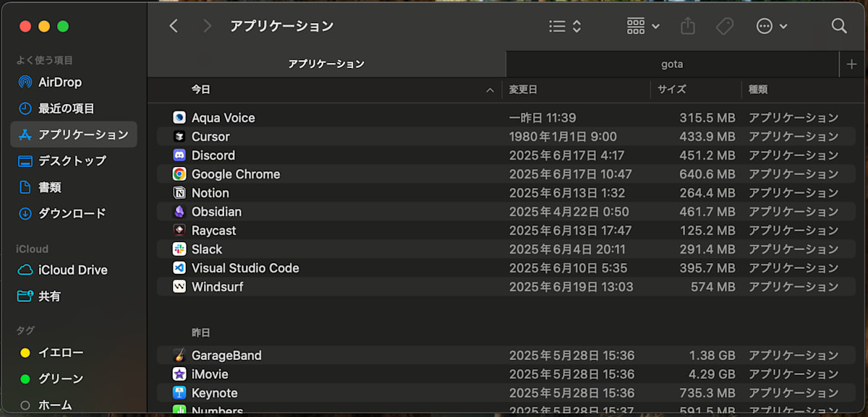
Task: Click the Slack app icon
Action: (179, 249)
